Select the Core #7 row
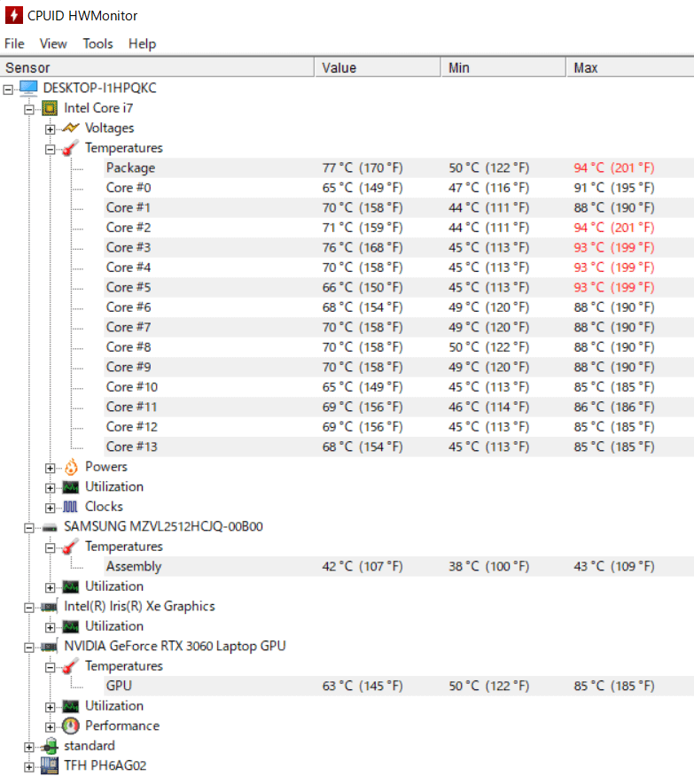The width and height of the screenshot is (694, 784). point(399,328)
